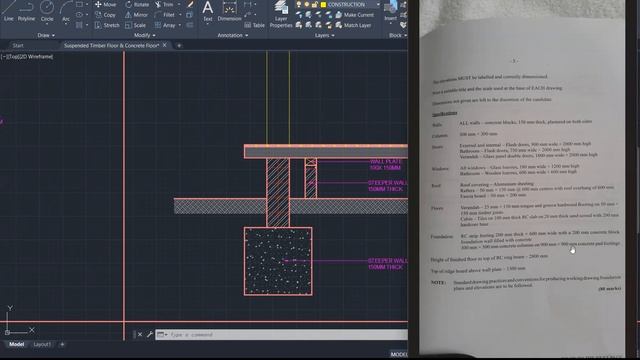This screenshot has width=640, height=360.
Task: Activate the Rotate command
Action: click(137, 4)
